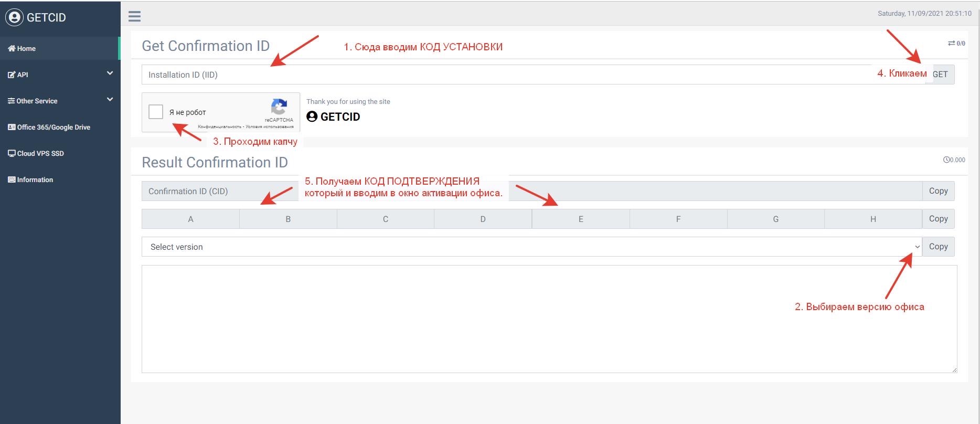
Task: Open Office 365/Google Drive menu item
Action: (60, 127)
